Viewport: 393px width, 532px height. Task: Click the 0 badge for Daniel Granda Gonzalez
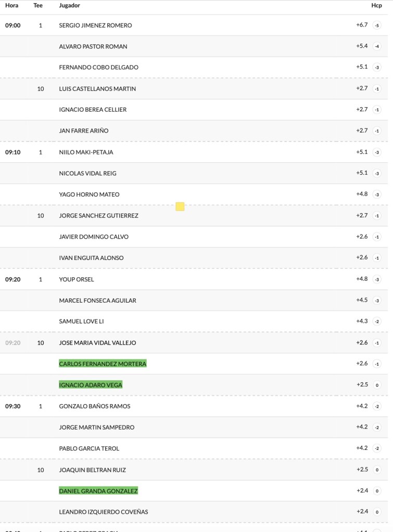coord(377,491)
